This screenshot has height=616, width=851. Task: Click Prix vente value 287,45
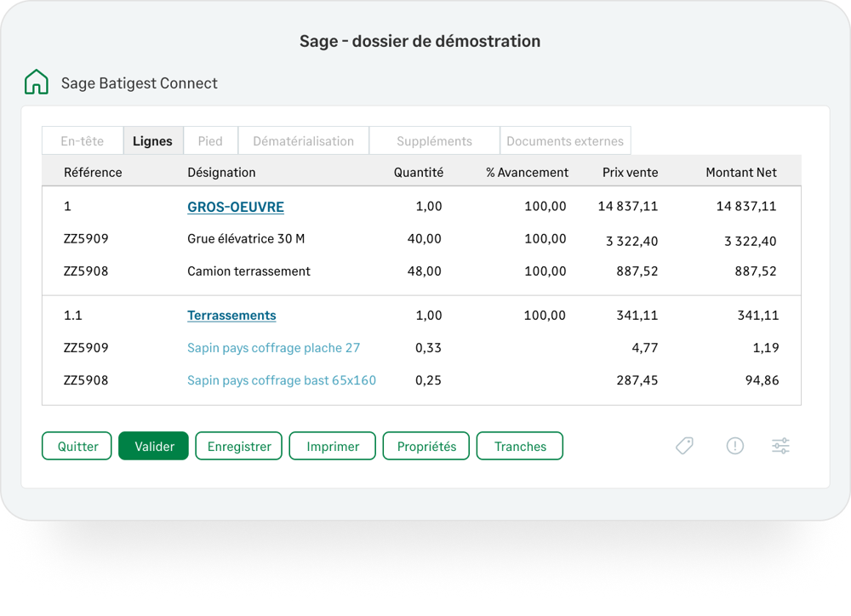(x=637, y=380)
